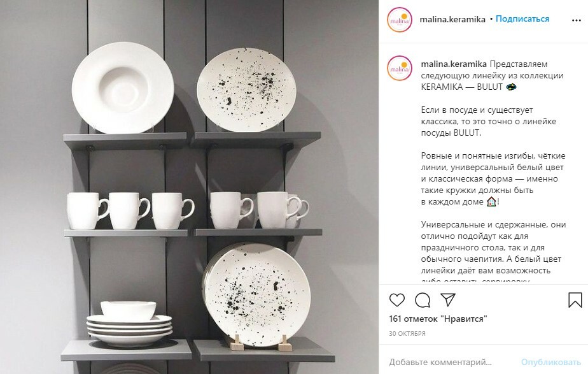The height and width of the screenshot is (374, 588).
Task: Save the post with the bookmark icon
Action: point(575,300)
